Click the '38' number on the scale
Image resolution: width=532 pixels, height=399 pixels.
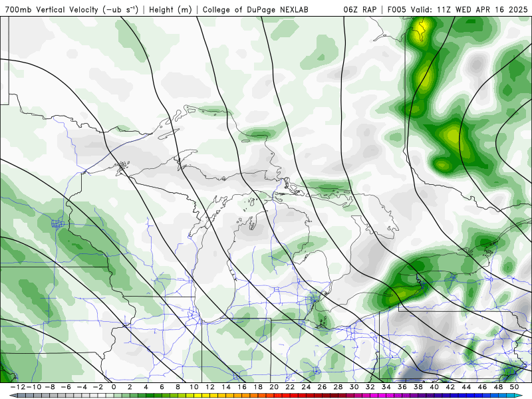point(418,387)
